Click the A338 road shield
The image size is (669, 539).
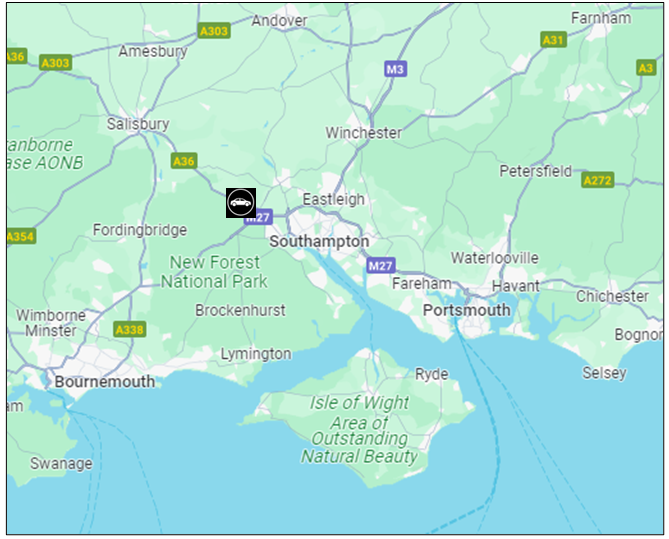pyautogui.click(x=130, y=330)
